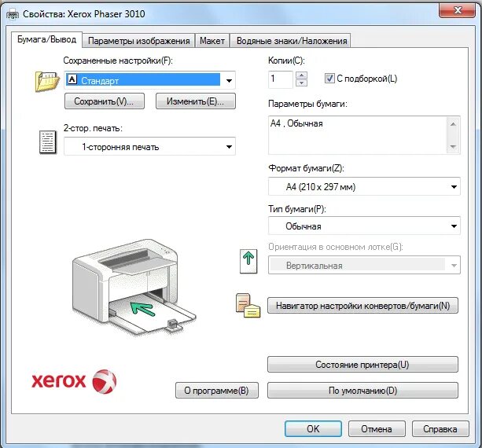Click the printer icon in title bar

point(13,14)
